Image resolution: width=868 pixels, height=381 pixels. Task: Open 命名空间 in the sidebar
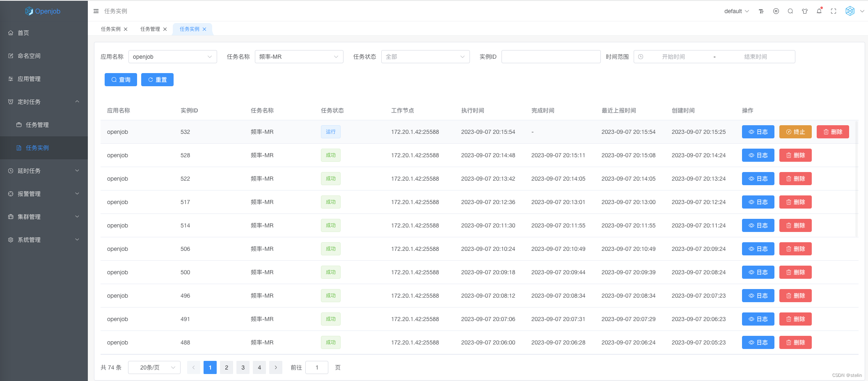tap(44, 56)
